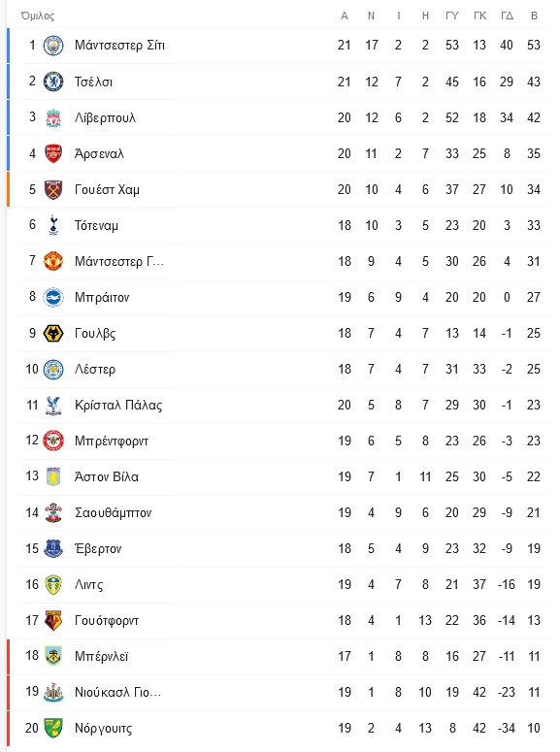Select the Άστον Βίλα team name
The width and height of the screenshot is (560, 752).
107,476
